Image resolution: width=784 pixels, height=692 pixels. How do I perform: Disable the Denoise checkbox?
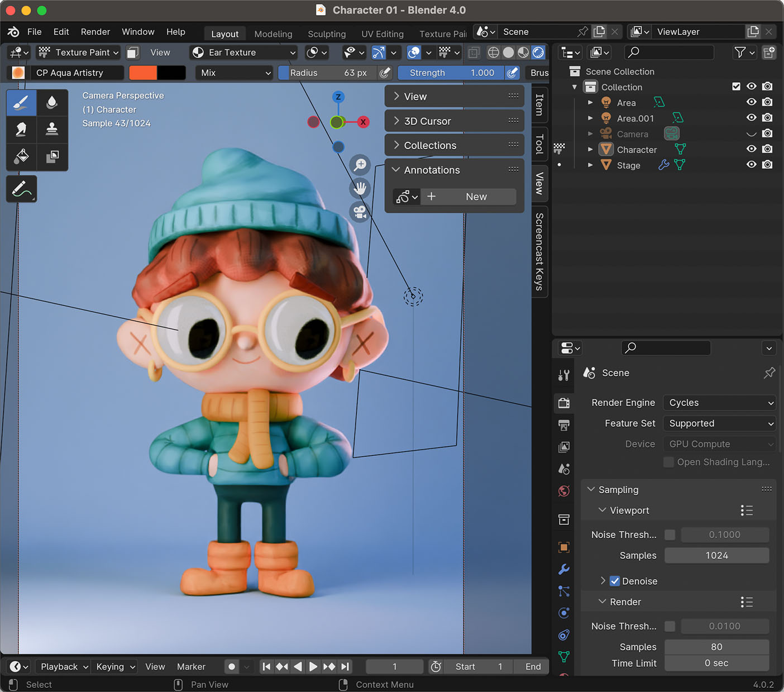615,581
